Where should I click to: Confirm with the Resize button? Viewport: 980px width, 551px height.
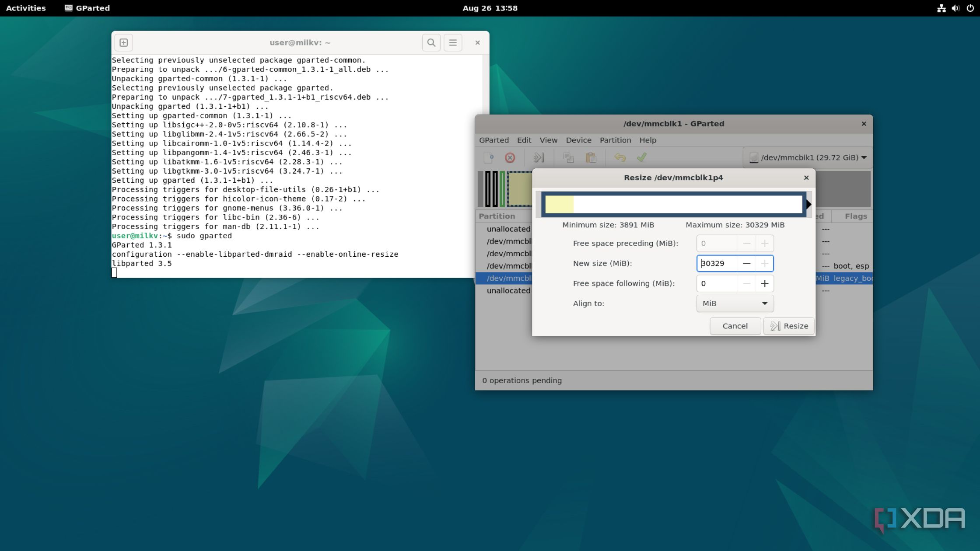(x=789, y=326)
